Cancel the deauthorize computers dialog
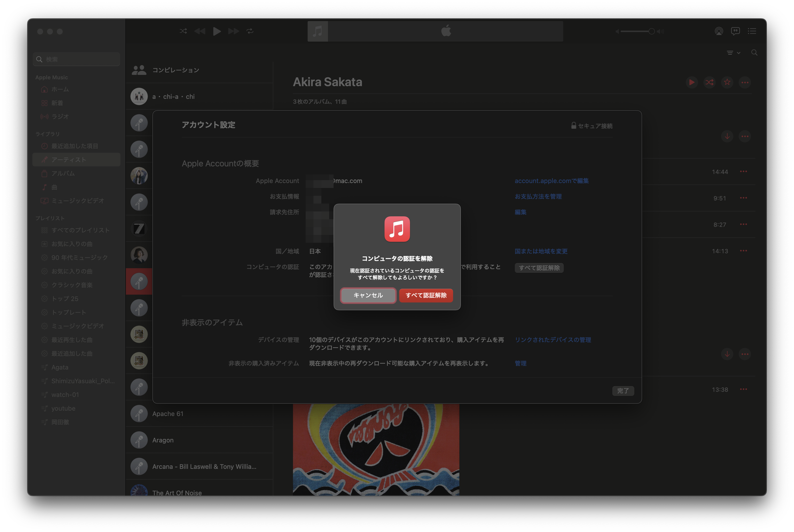 click(x=368, y=296)
